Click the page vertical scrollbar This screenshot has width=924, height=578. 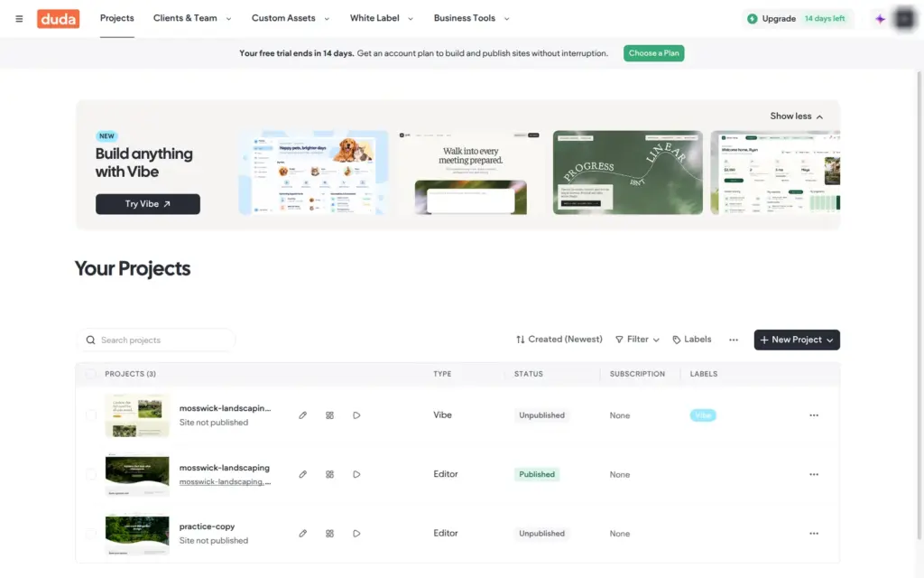[x=919, y=303]
